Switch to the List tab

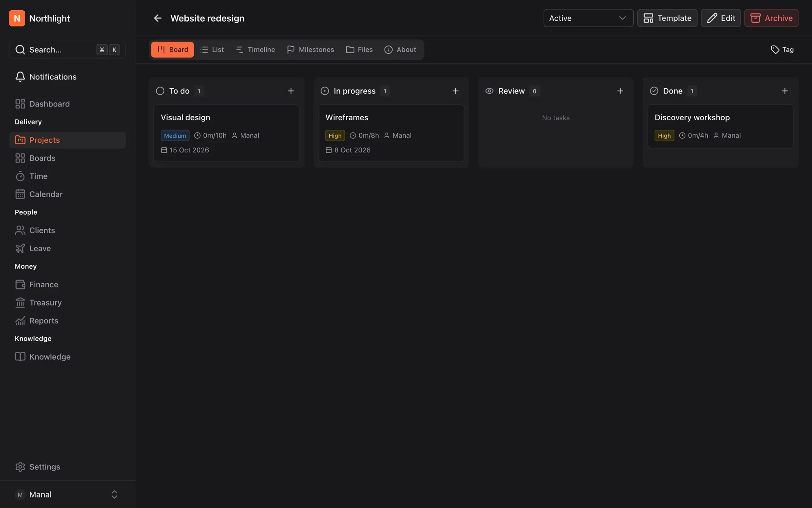click(212, 50)
